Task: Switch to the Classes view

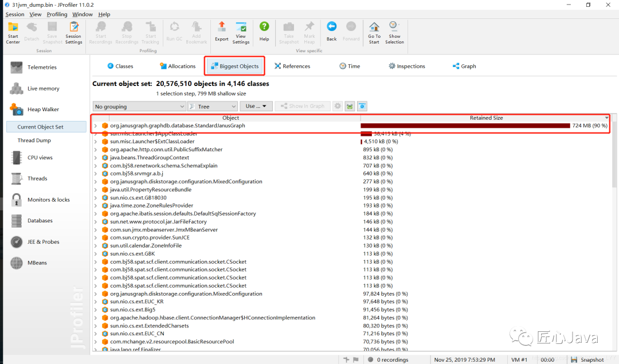Action: (x=120, y=66)
